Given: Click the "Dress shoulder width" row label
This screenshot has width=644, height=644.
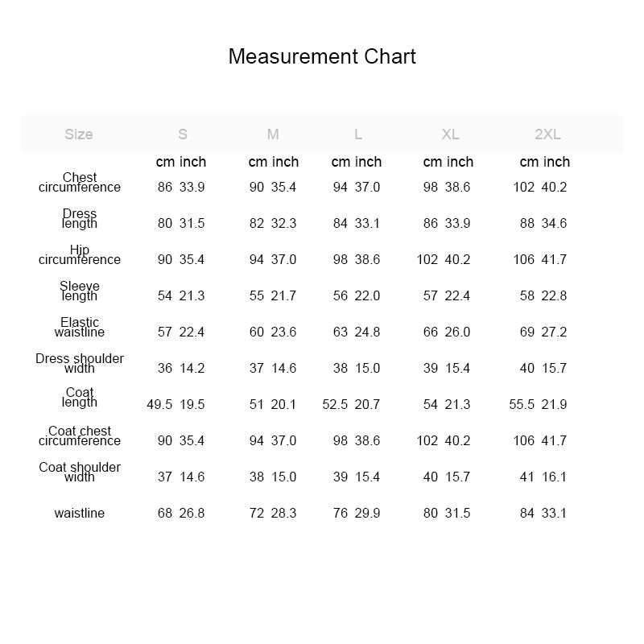Looking at the screenshot, I should coord(80,364).
